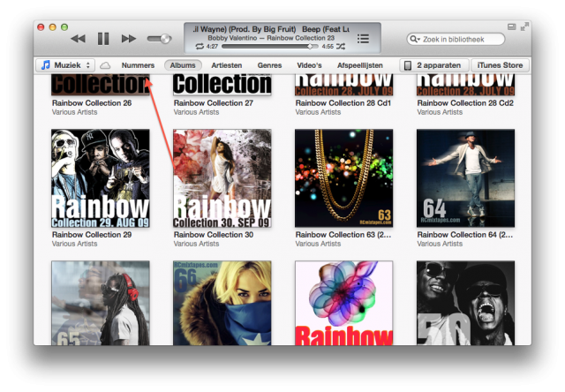The height and width of the screenshot is (392, 565).
Task: Open Rainbow Collection 29 album cover
Action: 100,178
